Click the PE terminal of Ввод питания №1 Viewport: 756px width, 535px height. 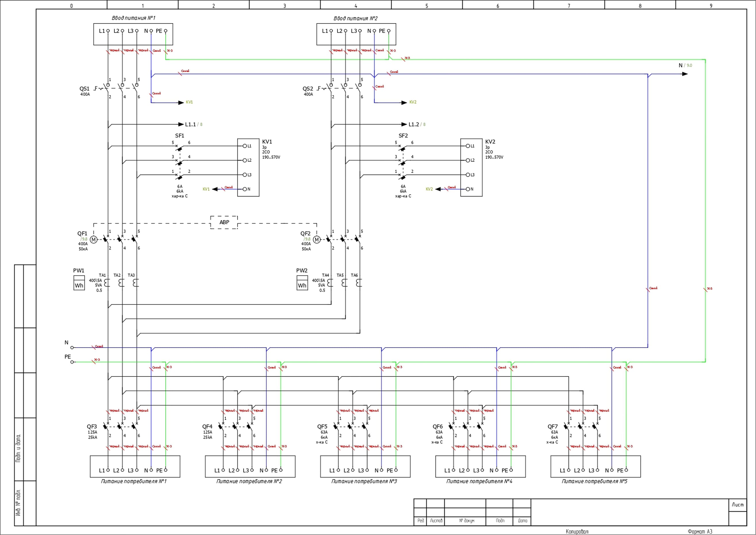[166, 31]
